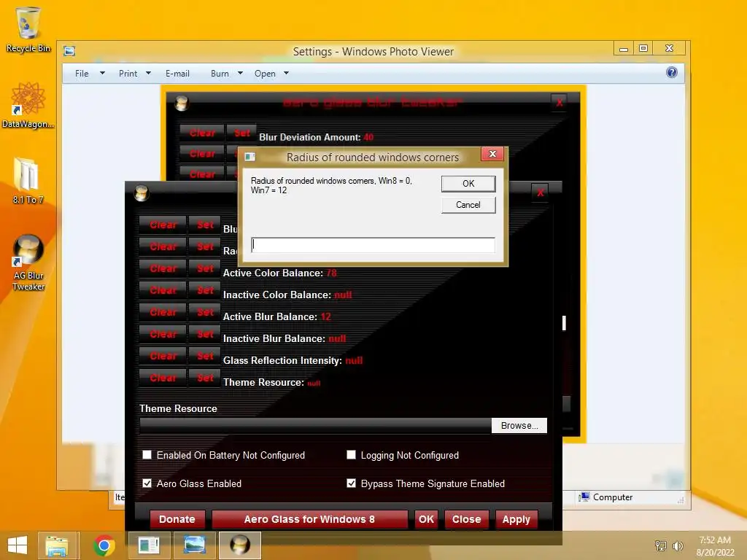Set the Theme Resource value

205,378
